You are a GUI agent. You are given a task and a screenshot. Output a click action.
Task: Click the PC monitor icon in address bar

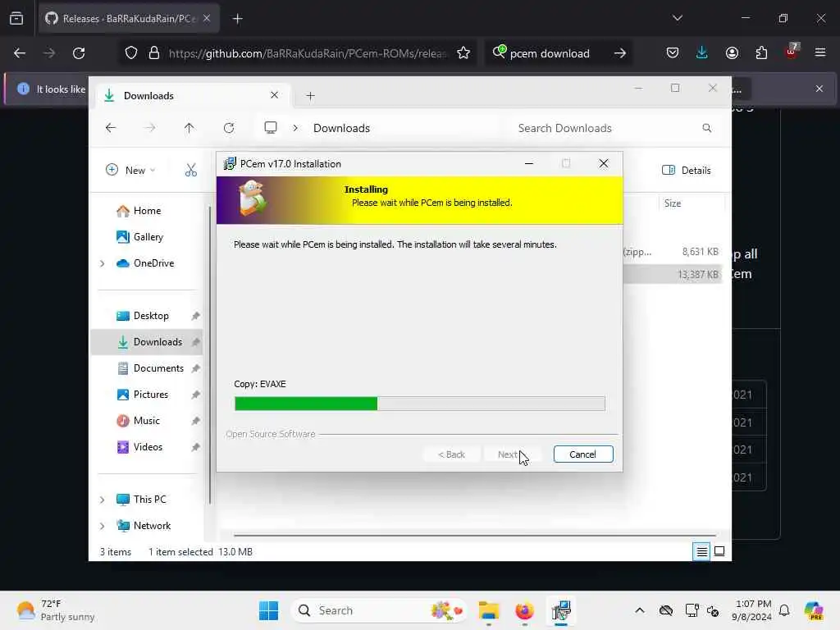pyautogui.click(x=271, y=128)
